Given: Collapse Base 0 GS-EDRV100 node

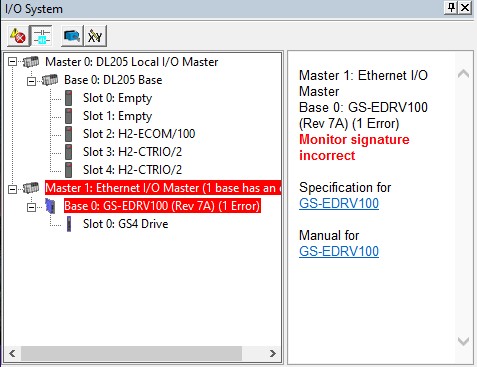Looking at the screenshot, I should coord(31,207).
